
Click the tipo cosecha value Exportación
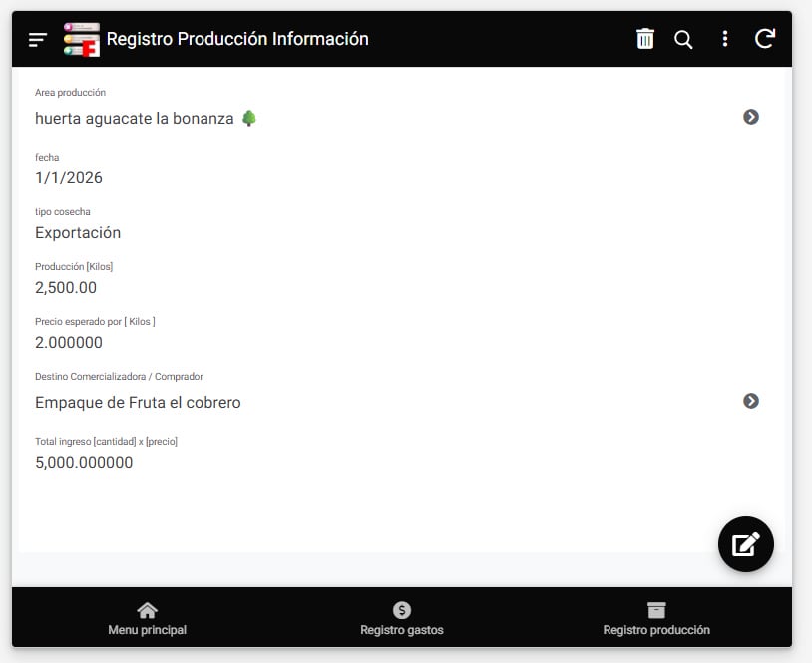pos(78,233)
